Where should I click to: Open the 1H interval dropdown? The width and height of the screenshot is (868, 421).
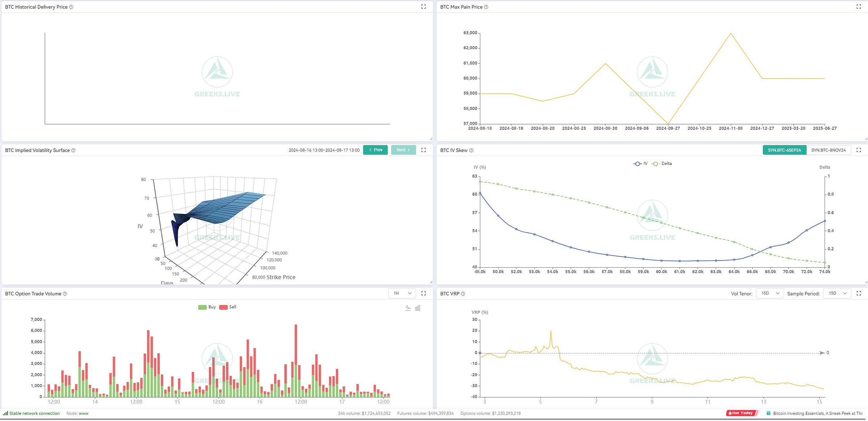pos(402,293)
